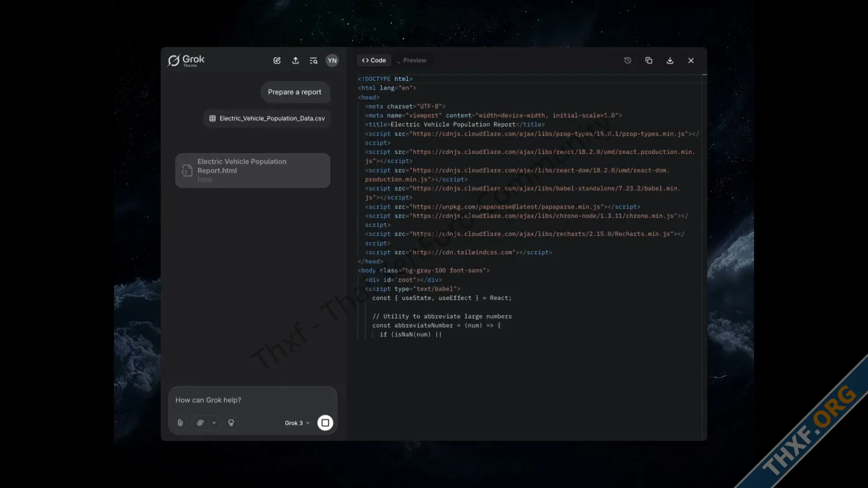Expand the DeepSearch options chevron
This screenshot has width=868, height=488.
click(214, 423)
